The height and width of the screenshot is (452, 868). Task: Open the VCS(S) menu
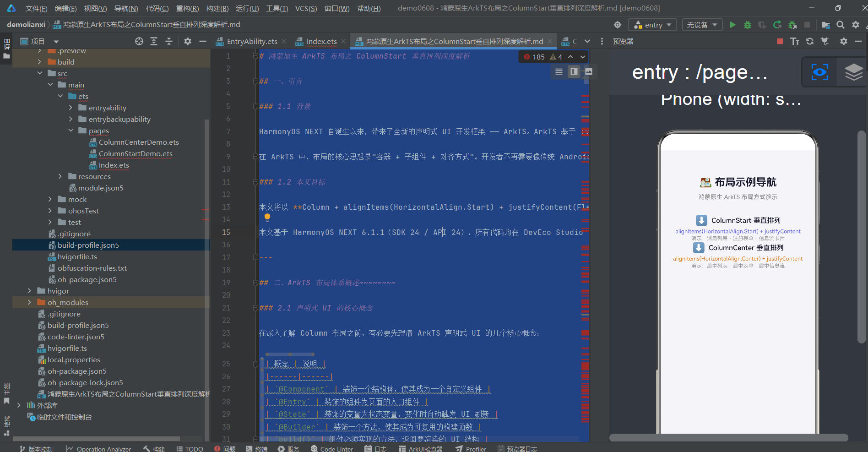[x=306, y=8]
